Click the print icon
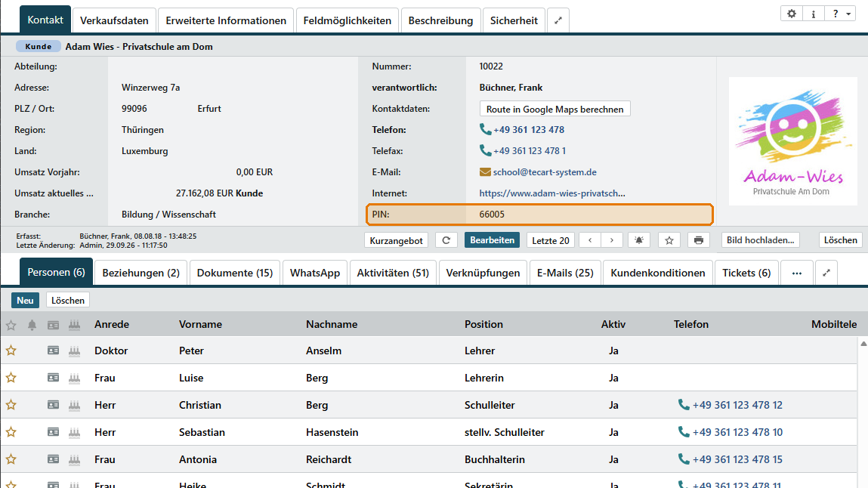This screenshot has width=868, height=488. click(699, 240)
